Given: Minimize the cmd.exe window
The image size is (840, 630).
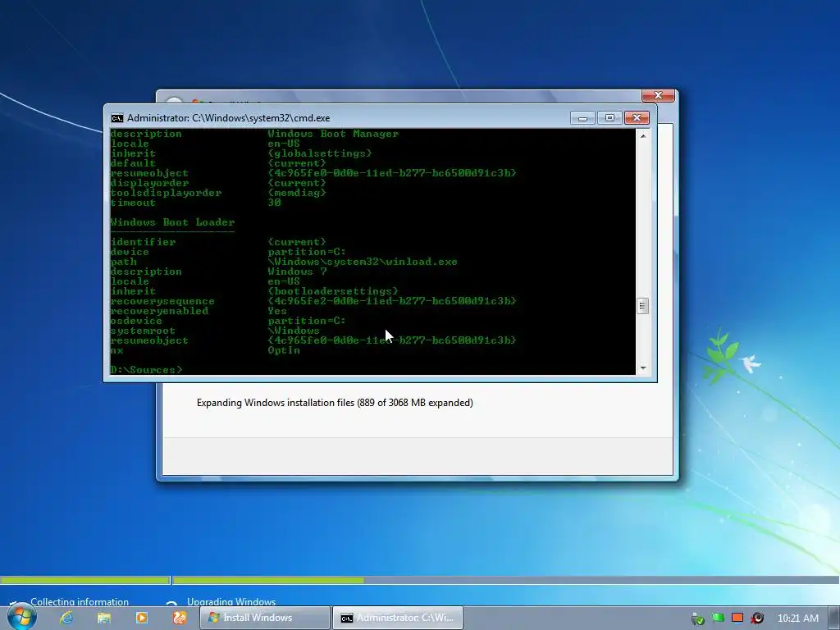Looking at the screenshot, I should (x=582, y=118).
